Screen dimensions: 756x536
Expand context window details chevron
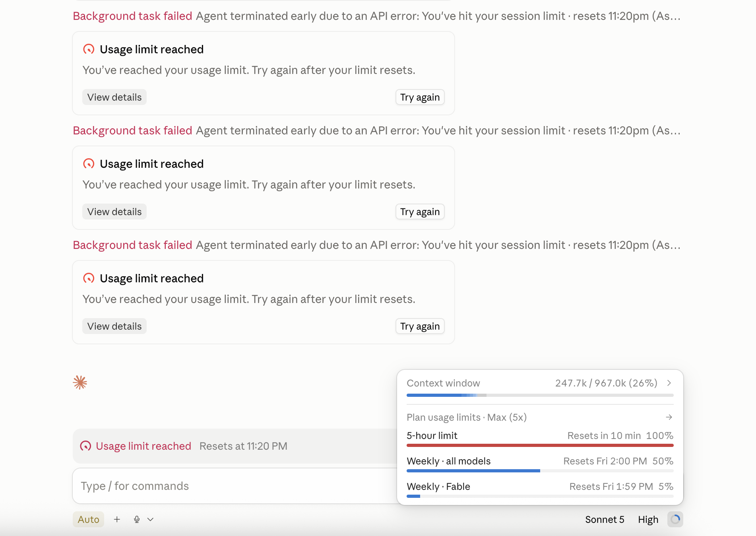[669, 383]
